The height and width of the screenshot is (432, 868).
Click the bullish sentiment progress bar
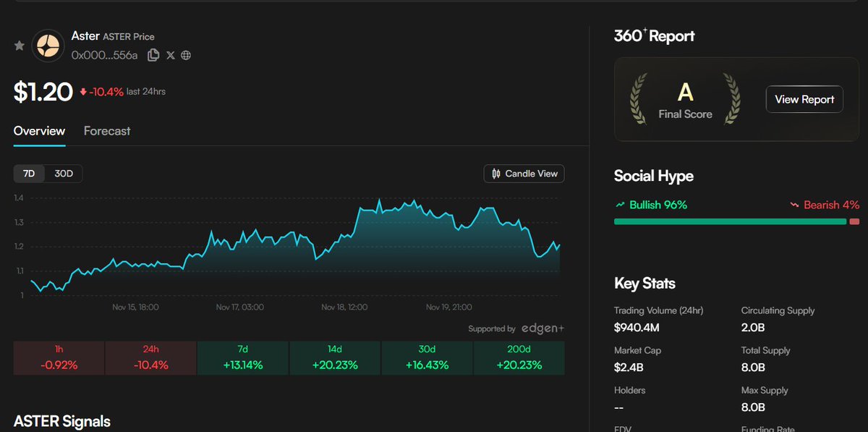(730, 222)
